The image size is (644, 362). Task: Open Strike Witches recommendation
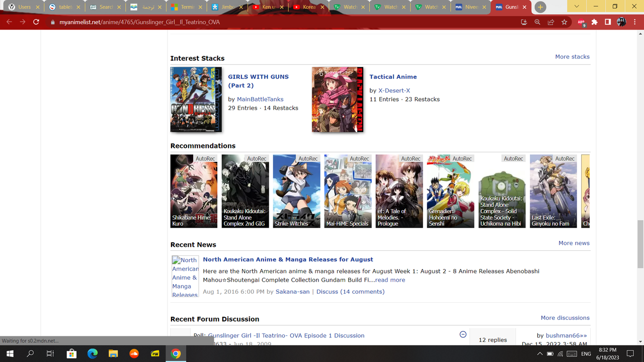(x=296, y=191)
